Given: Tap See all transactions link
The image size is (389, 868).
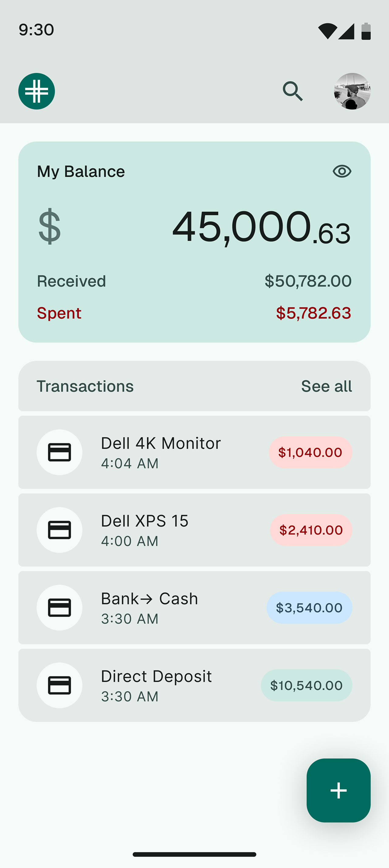Looking at the screenshot, I should point(326,386).
